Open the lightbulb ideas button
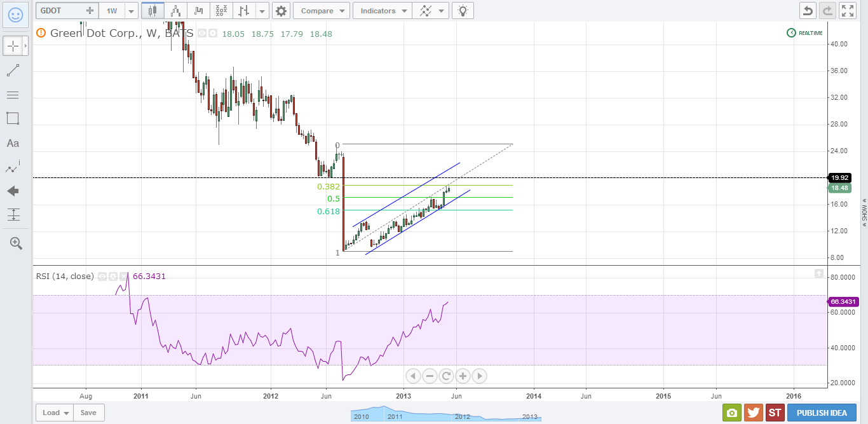The height and width of the screenshot is (424, 868). coord(464,11)
